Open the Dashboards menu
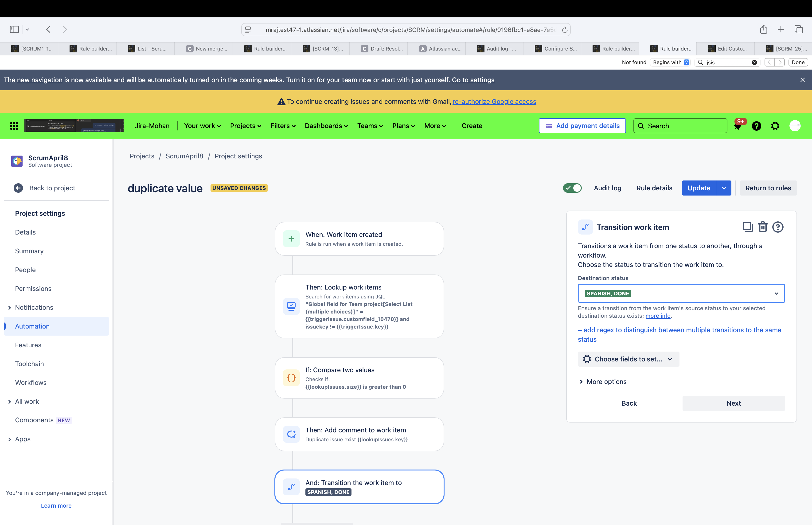 pos(326,126)
